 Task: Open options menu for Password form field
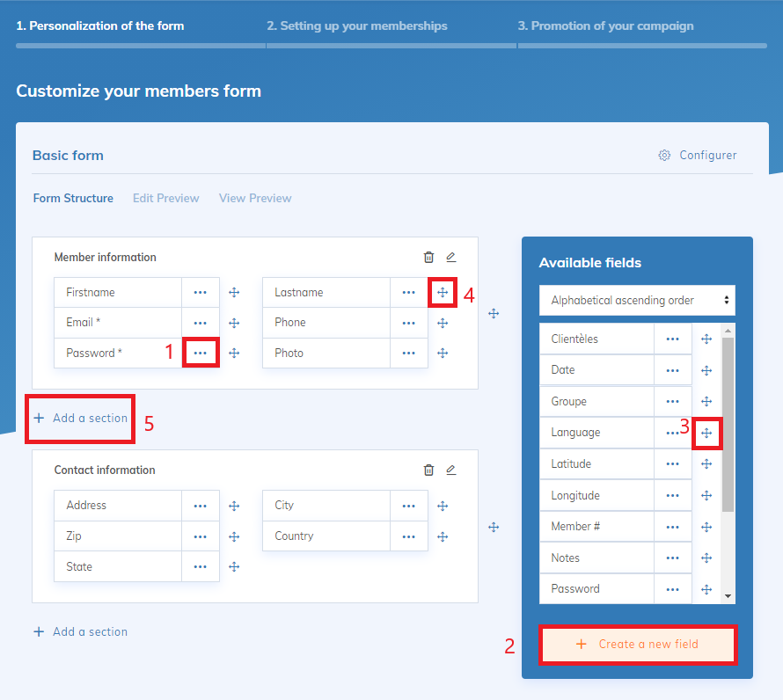pos(201,354)
